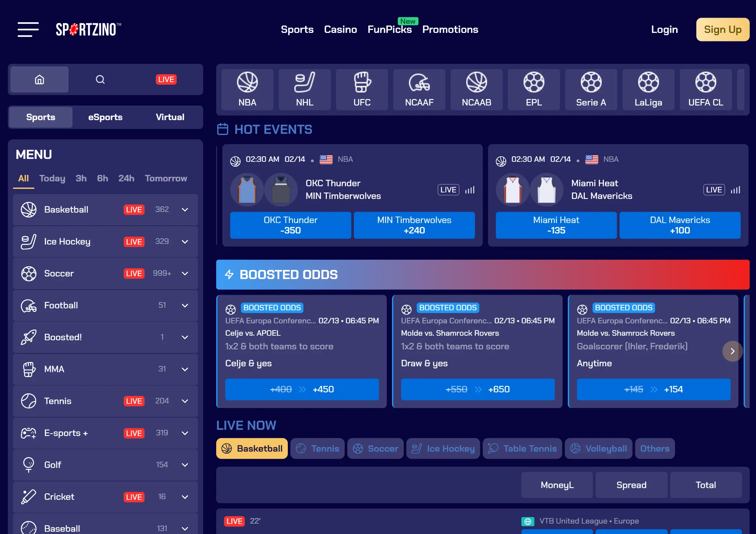Image resolution: width=756 pixels, height=534 pixels.
Task: Select the NBA league shortcut
Action: pyautogui.click(x=247, y=90)
